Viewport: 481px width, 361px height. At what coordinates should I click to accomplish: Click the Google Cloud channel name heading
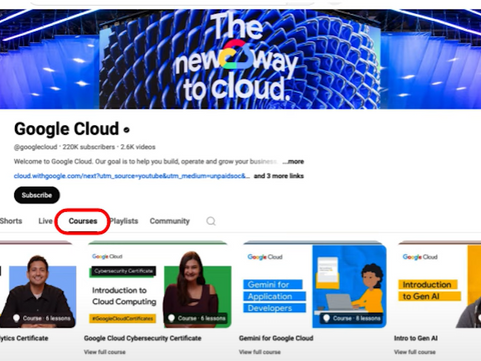(66, 129)
